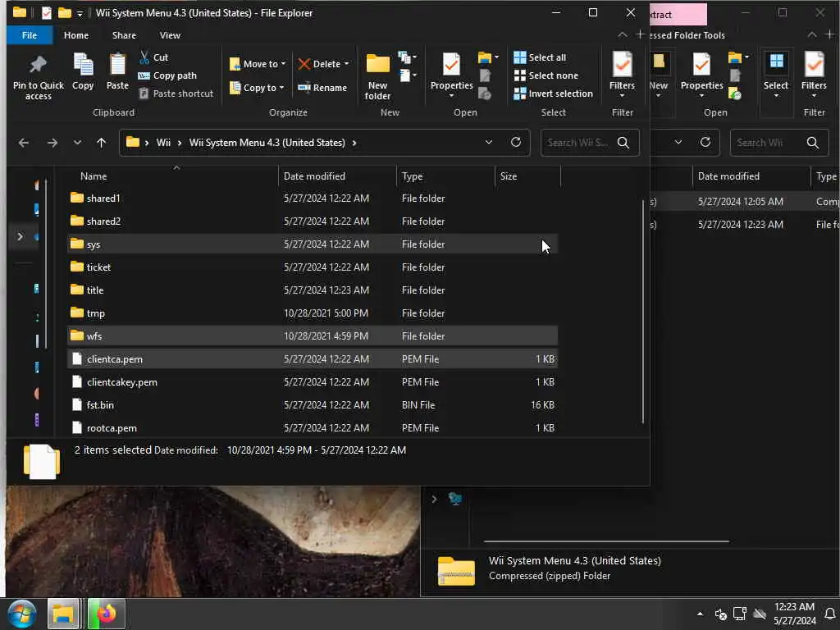Screen dimensions: 840x630
Task: Open the File tab
Action: pos(30,35)
